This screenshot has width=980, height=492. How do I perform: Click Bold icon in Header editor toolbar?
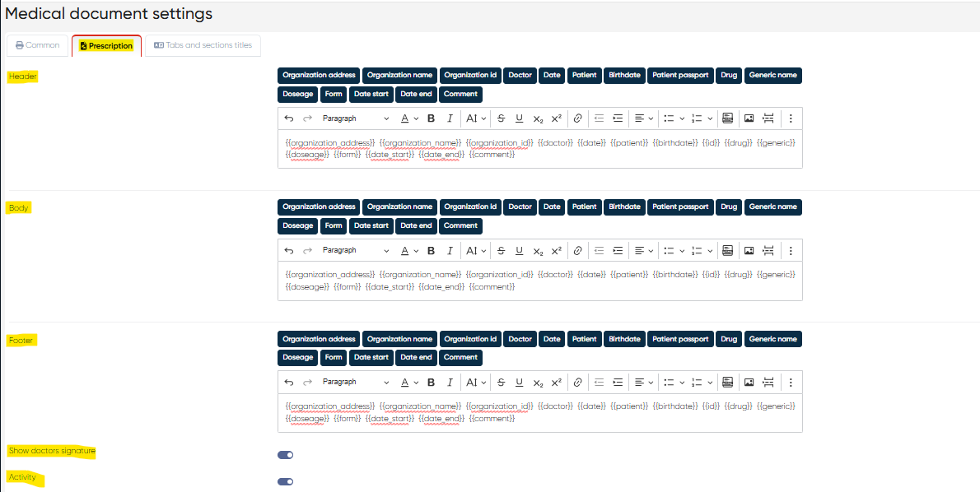click(x=431, y=118)
